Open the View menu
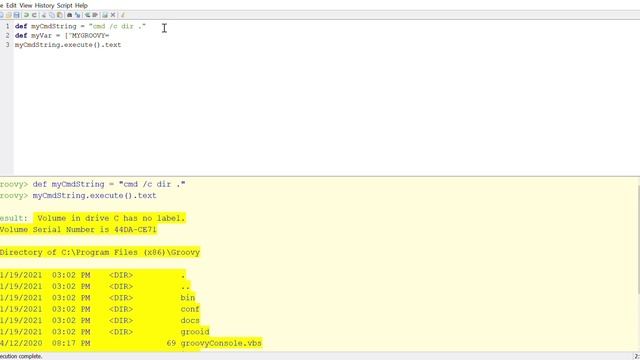The width and height of the screenshot is (640, 360). [x=26, y=5]
